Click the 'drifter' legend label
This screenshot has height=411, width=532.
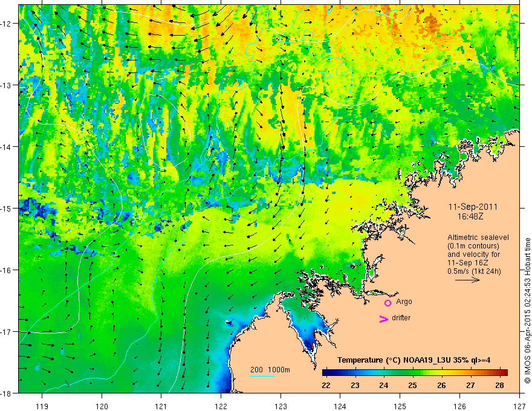coord(401,318)
